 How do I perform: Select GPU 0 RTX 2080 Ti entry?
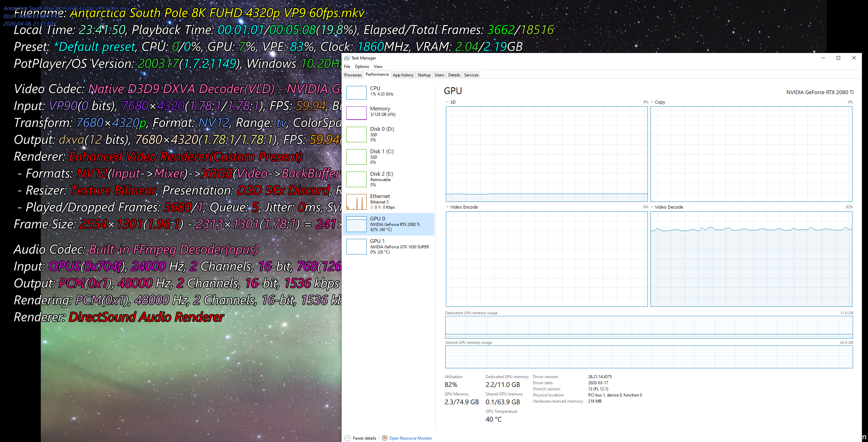pyautogui.click(x=388, y=224)
